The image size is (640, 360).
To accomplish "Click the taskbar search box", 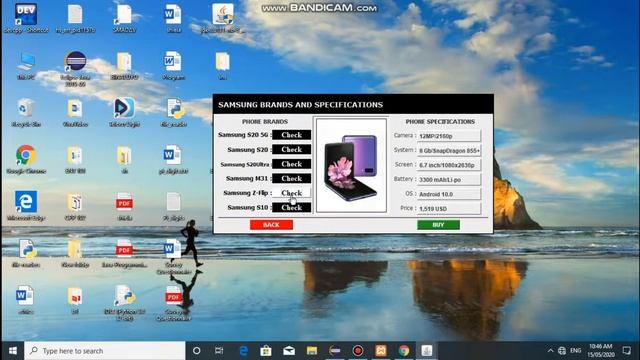I will 105,351.
